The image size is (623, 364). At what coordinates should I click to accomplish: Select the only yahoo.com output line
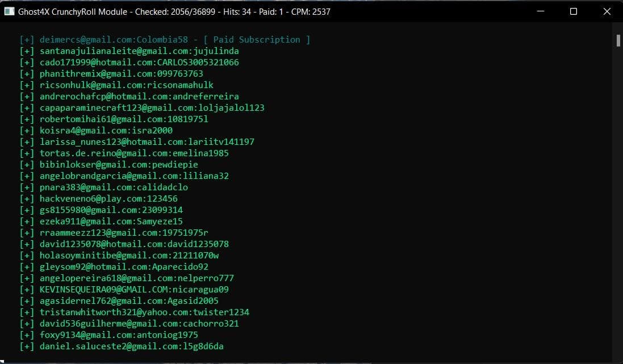click(144, 312)
